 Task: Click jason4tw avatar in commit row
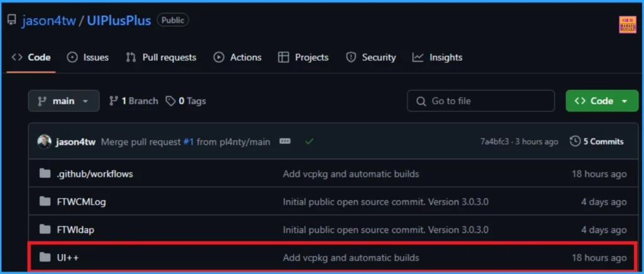pos(45,142)
